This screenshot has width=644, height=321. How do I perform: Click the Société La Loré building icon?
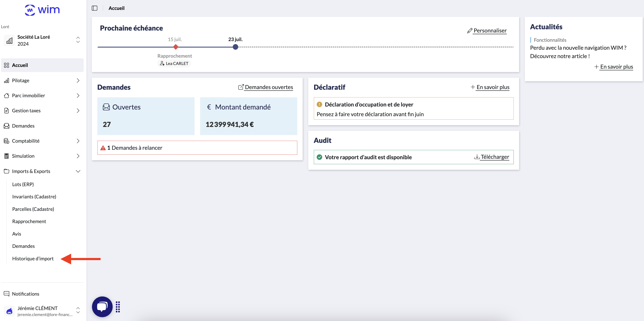pos(9,40)
